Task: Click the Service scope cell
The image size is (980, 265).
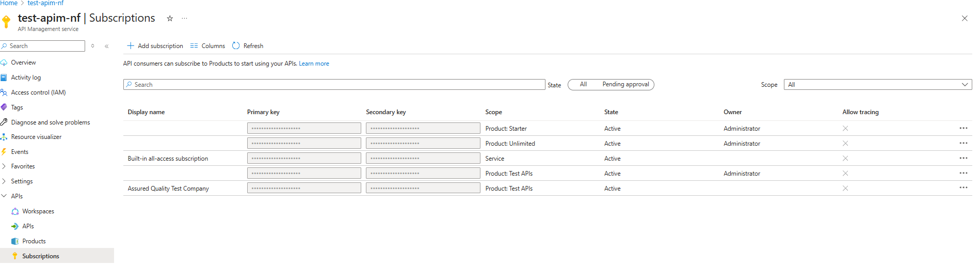Action: (494, 159)
